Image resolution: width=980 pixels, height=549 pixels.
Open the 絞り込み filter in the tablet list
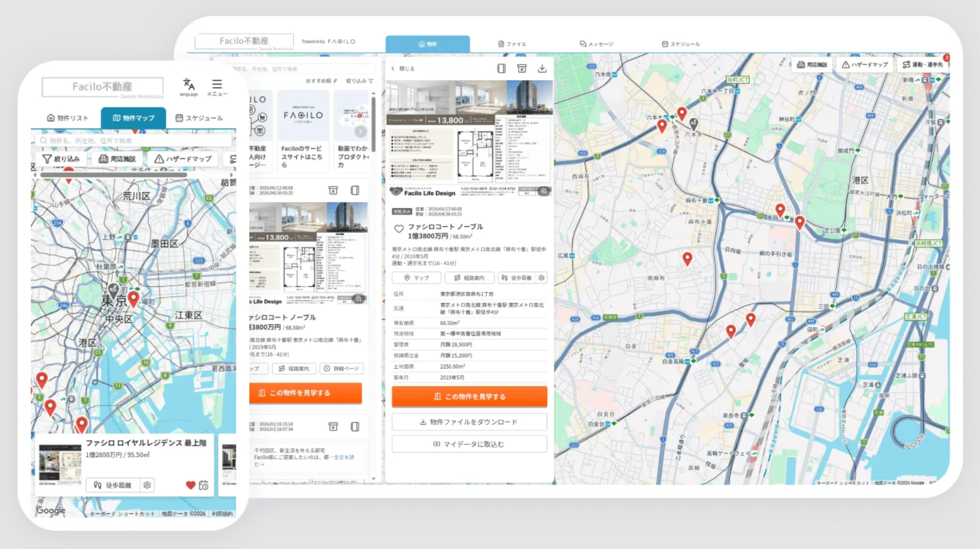360,81
